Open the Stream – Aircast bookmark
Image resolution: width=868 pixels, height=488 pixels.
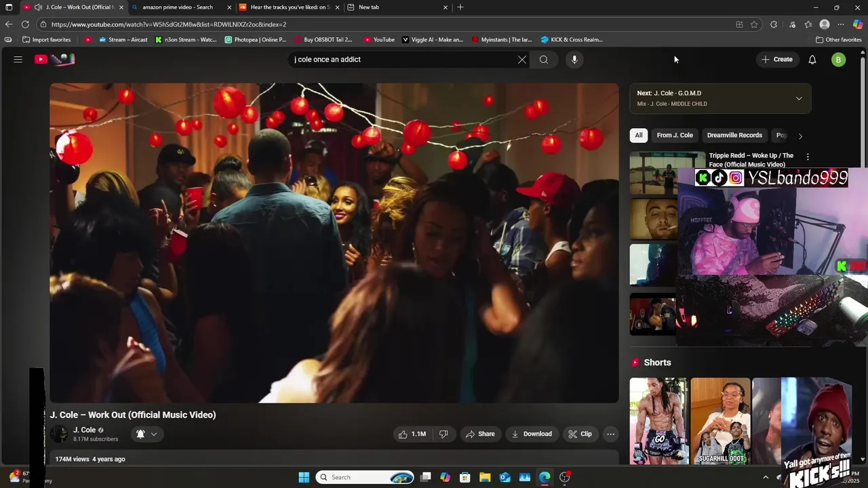tap(123, 39)
